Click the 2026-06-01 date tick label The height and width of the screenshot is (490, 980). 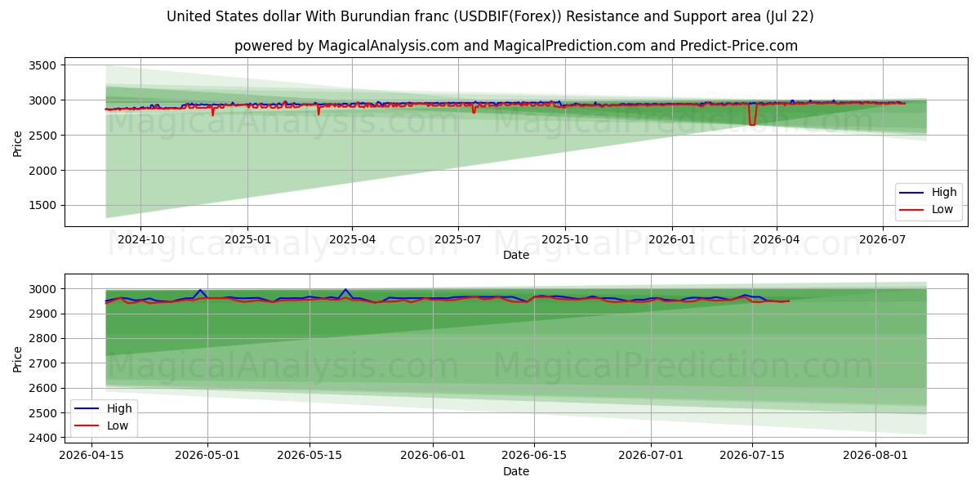pyautogui.click(x=433, y=457)
